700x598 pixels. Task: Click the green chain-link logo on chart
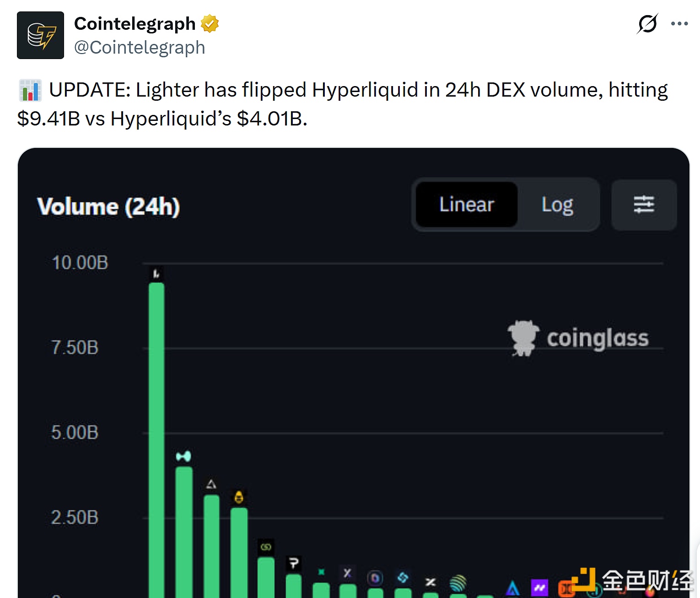[266, 547]
